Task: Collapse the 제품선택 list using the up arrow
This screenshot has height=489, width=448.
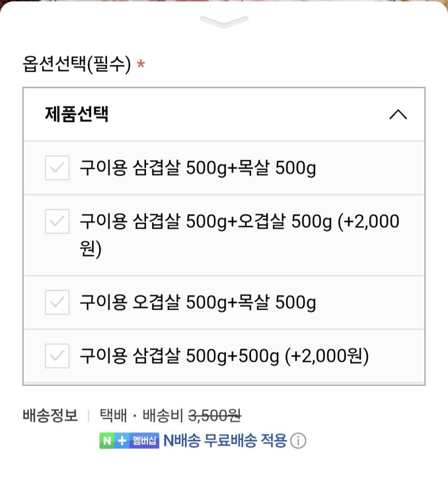Action: pyautogui.click(x=398, y=114)
